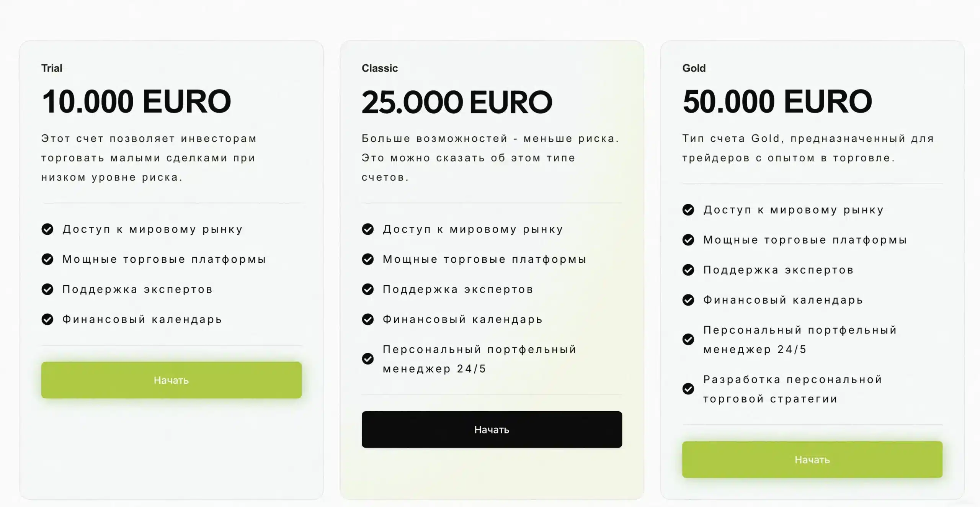980x507 pixels.
Task: Click the green Начать button under Trial
Action: [171, 380]
